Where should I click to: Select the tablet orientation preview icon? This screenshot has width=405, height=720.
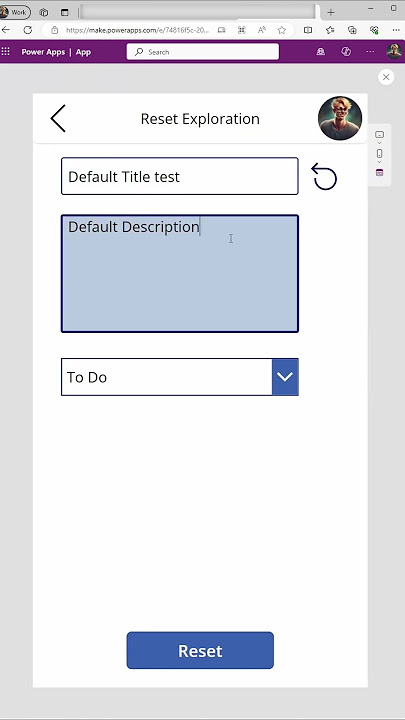pyautogui.click(x=379, y=135)
